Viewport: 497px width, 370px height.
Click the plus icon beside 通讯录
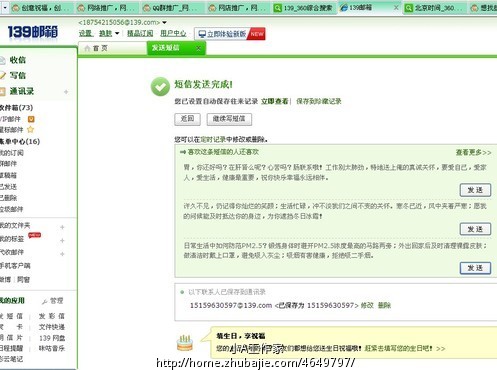coord(66,92)
